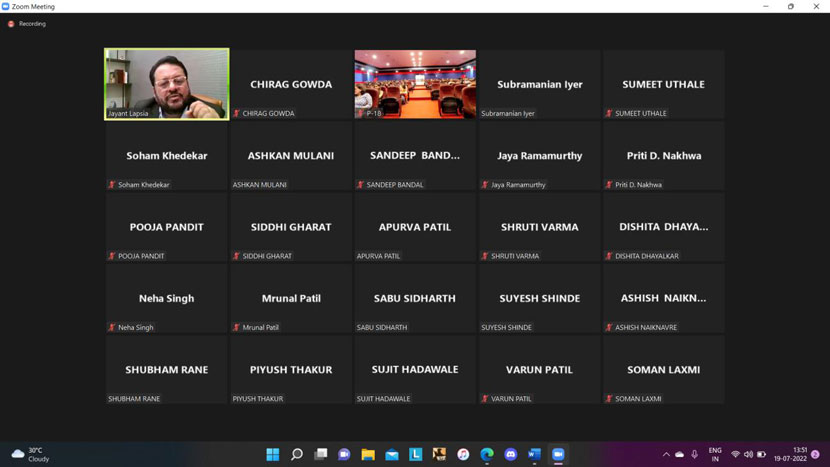Open the ENG IN language switcher
Image resolution: width=830 pixels, height=467 pixels.
715,454
